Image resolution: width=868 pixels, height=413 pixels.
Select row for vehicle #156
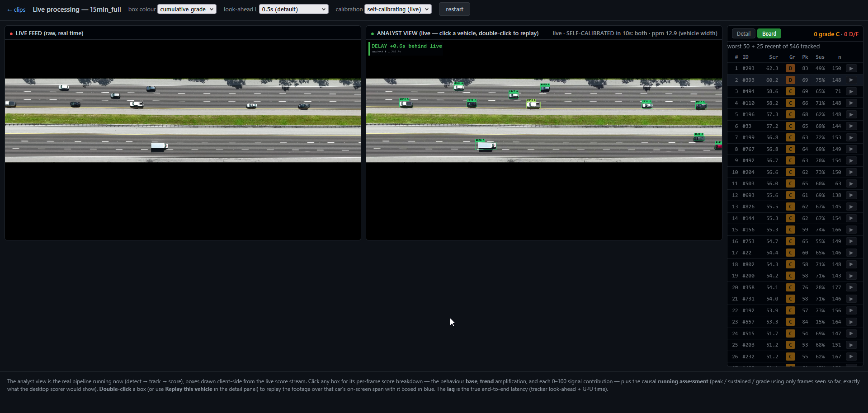pos(795,230)
